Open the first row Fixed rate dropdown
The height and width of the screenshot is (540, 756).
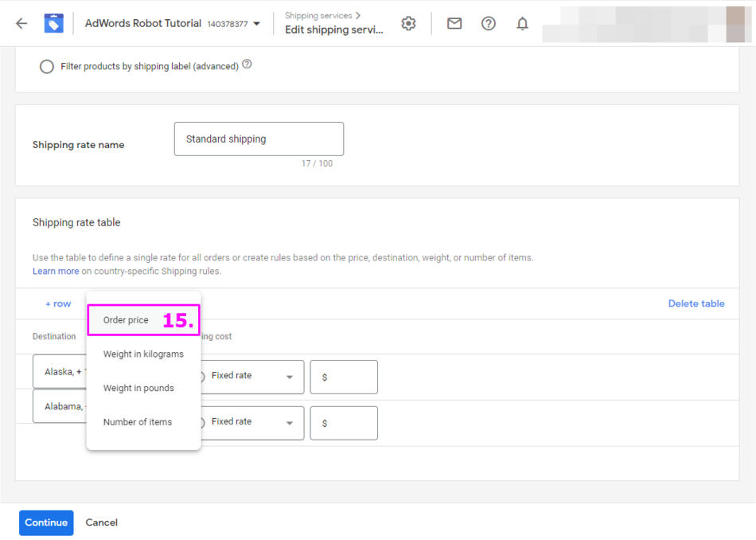click(x=250, y=376)
